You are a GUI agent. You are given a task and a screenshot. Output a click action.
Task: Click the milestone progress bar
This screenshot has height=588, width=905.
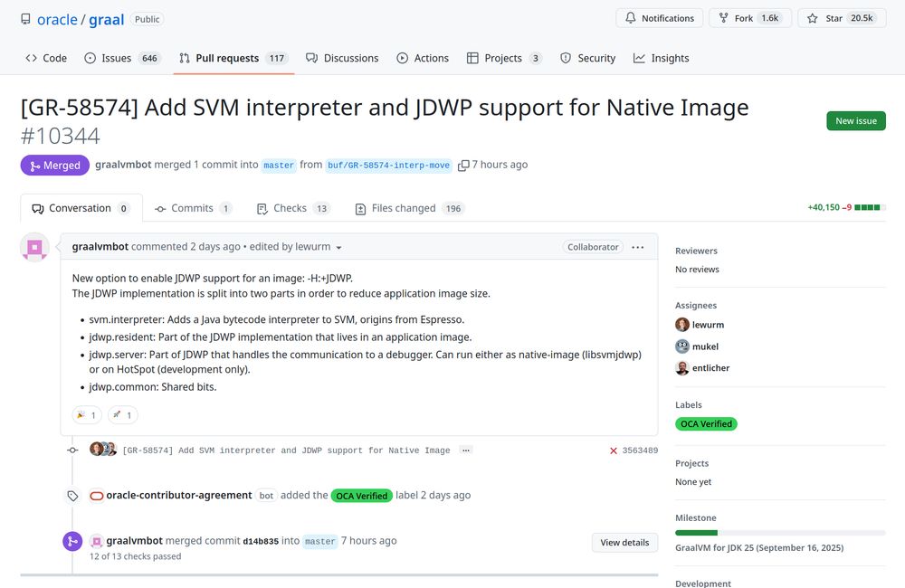pyautogui.click(x=780, y=533)
